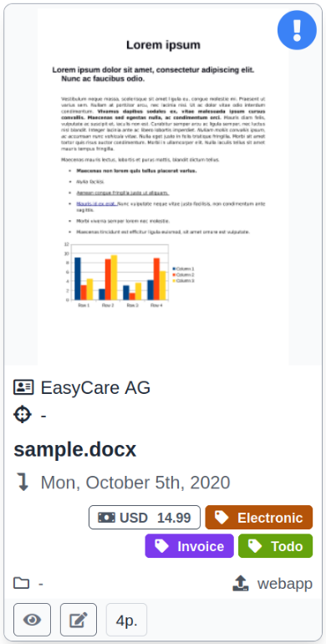Open the sample.docx title
The width and height of the screenshot is (326, 644).
[74, 450]
